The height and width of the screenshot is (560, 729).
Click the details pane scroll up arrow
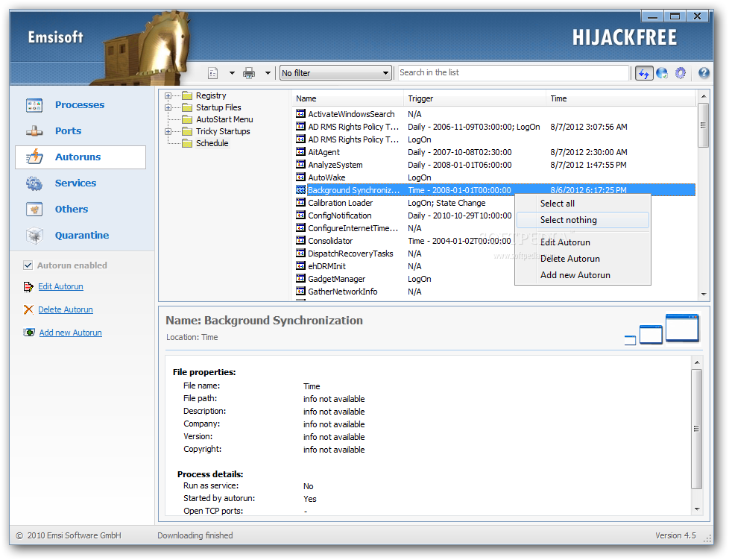(697, 362)
